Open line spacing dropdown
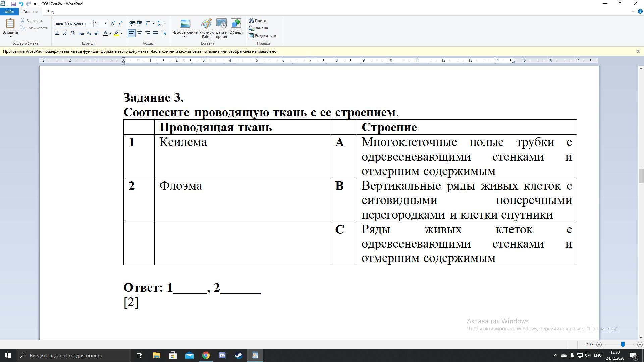This screenshot has width=644, height=362. coord(162,23)
